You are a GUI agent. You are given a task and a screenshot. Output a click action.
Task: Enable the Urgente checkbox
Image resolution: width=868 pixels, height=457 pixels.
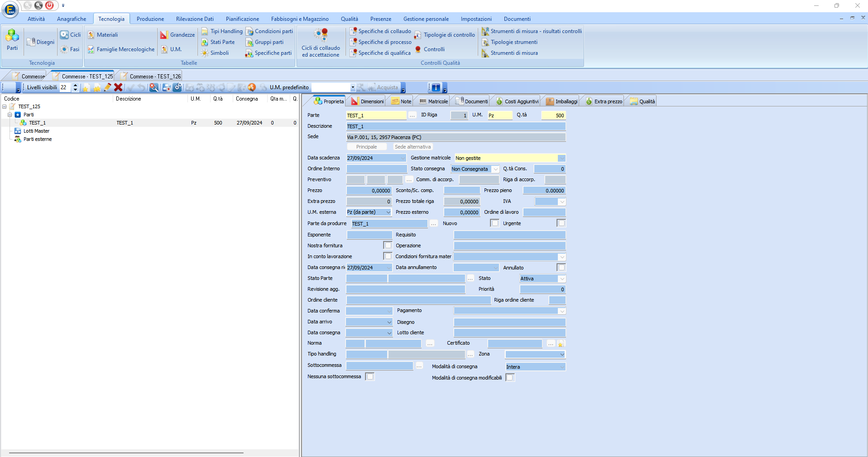(561, 223)
